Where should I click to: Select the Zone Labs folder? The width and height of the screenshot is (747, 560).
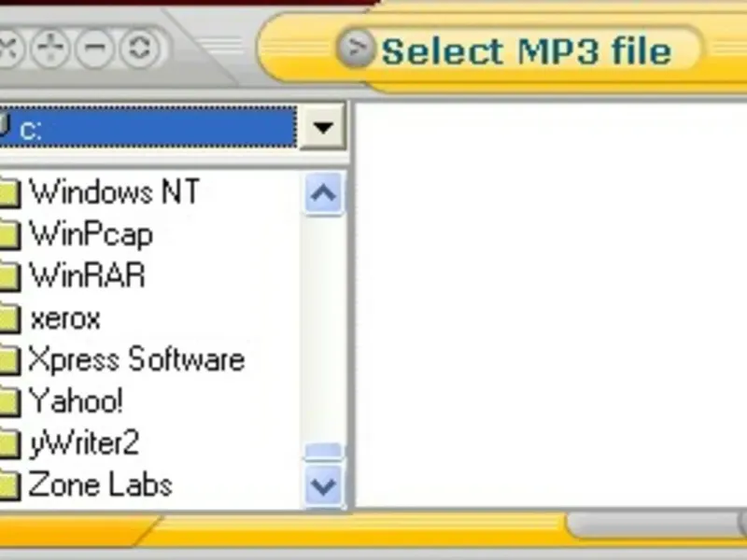click(100, 484)
